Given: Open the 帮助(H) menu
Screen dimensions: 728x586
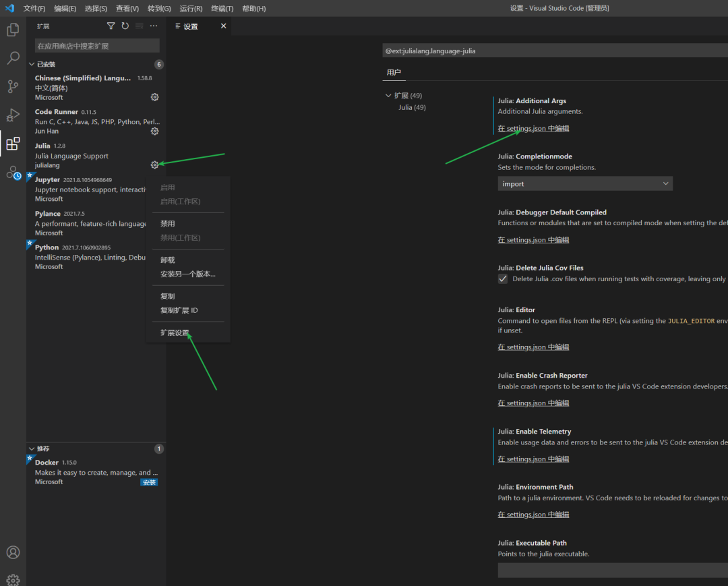Looking at the screenshot, I should click(x=254, y=8).
